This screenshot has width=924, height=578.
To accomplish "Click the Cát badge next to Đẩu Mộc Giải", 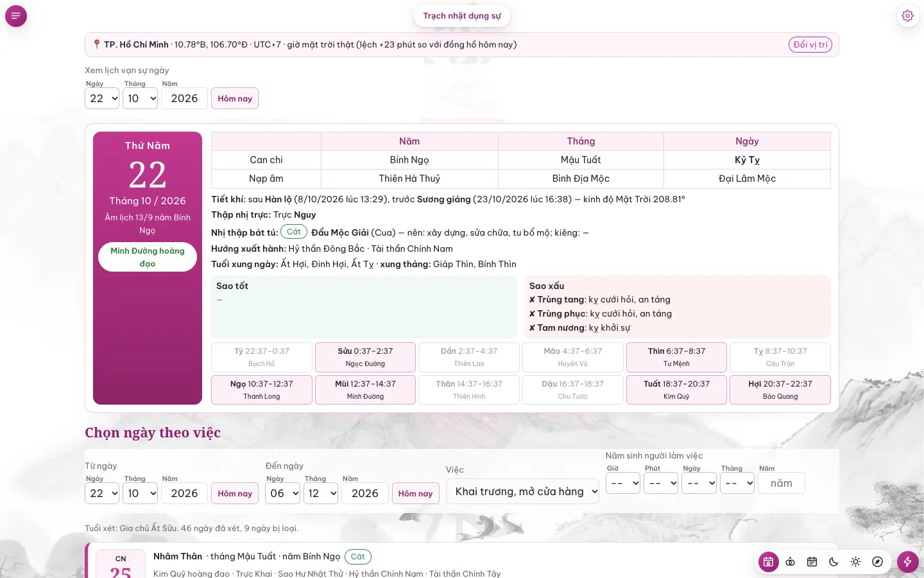I will point(294,232).
